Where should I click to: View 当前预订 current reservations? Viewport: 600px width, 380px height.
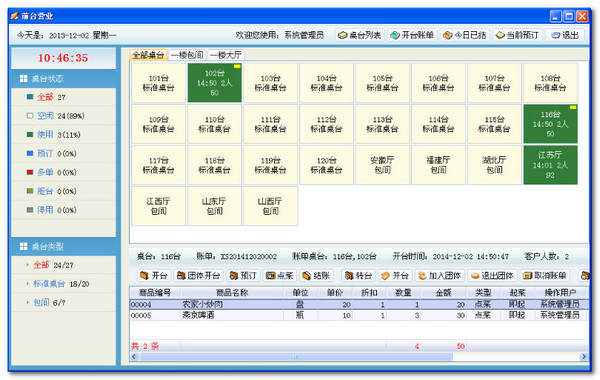517,35
